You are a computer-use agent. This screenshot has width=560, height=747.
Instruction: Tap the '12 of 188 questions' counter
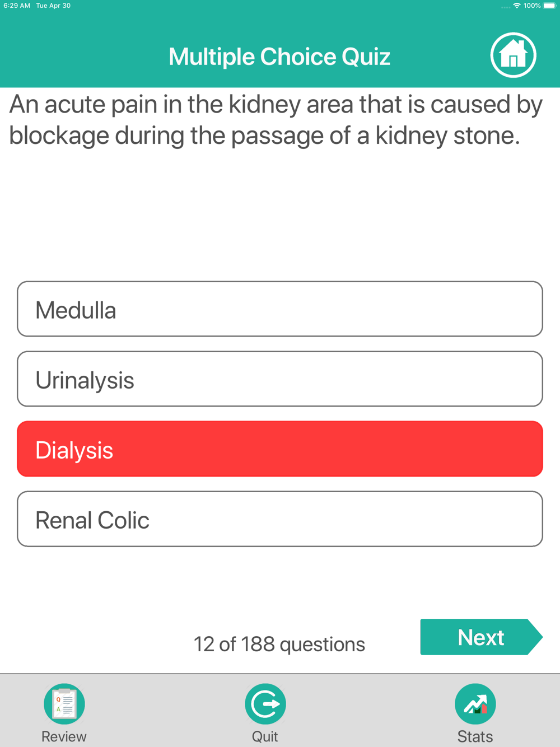[279, 644]
